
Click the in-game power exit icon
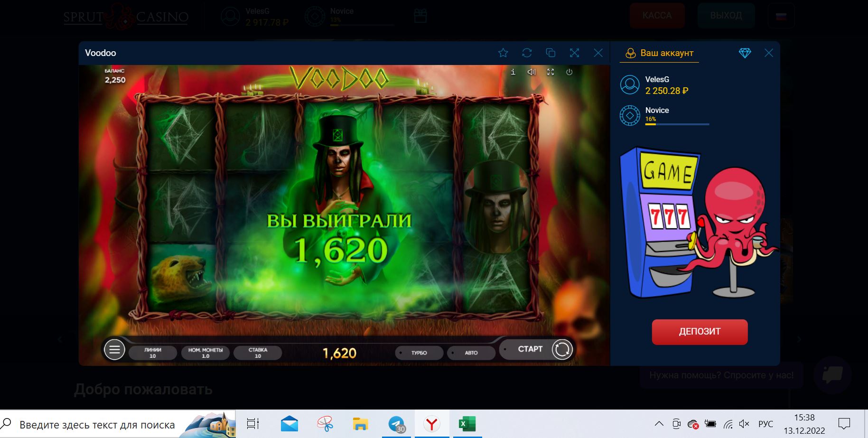pyautogui.click(x=569, y=72)
